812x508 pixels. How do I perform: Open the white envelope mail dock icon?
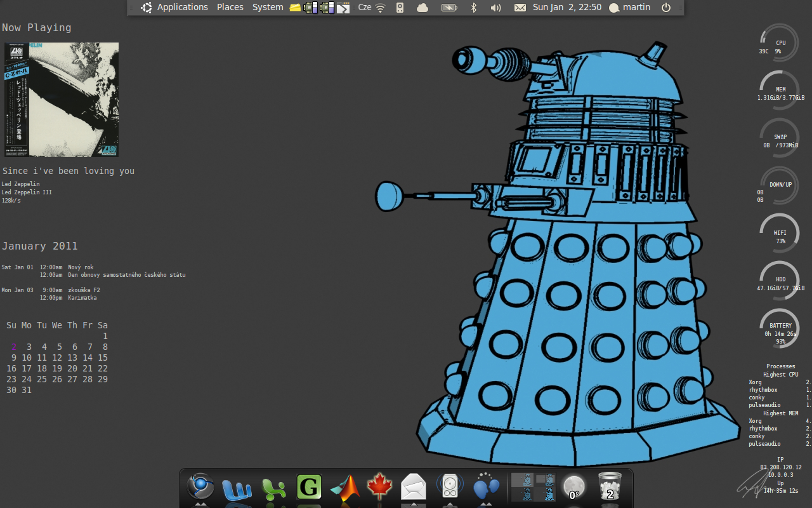coord(414,487)
